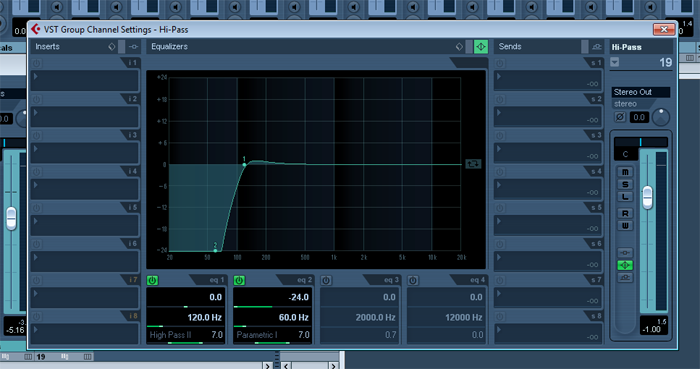Screen dimensions: 700x369
Task: Enable the eq 4 band power button
Action: point(413,280)
